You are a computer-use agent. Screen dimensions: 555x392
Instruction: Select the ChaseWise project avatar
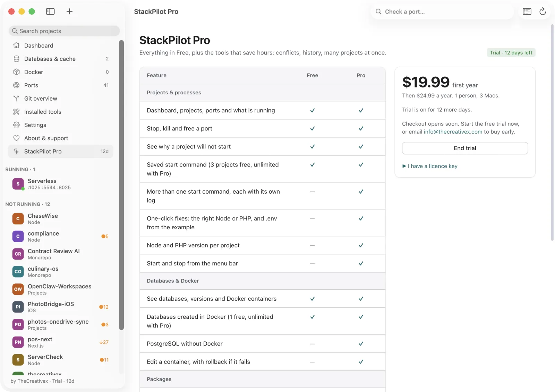18,219
